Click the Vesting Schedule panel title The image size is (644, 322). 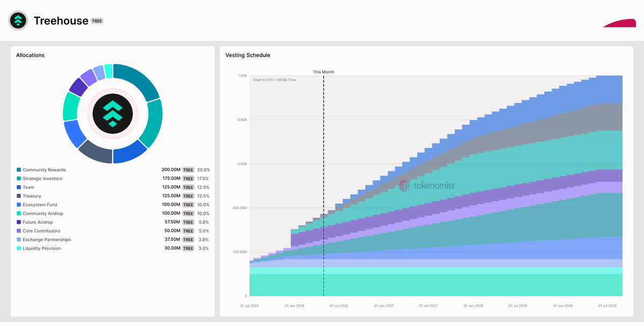pyautogui.click(x=248, y=55)
